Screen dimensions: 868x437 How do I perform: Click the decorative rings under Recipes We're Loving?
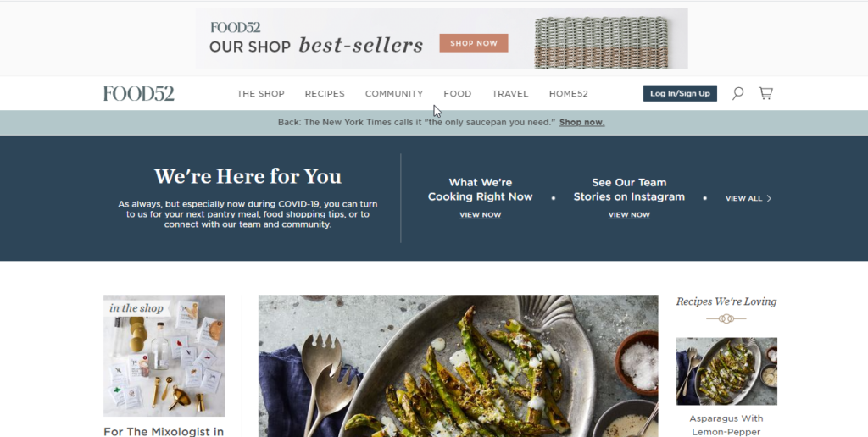[726, 318]
